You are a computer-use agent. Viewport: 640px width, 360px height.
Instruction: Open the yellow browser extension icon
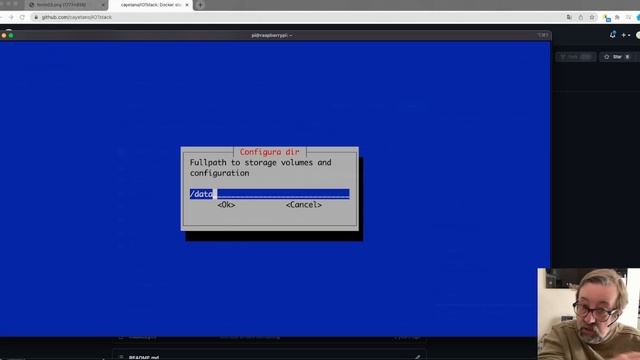(607, 18)
